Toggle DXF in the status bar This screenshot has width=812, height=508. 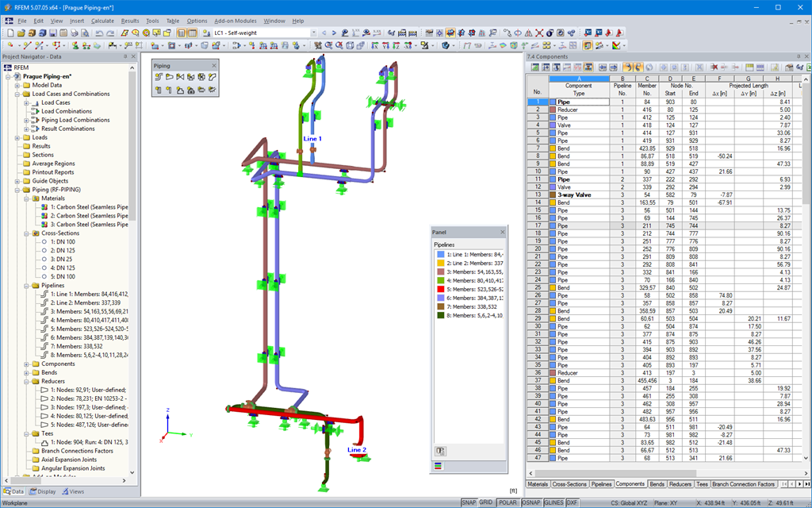[x=572, y=502]
